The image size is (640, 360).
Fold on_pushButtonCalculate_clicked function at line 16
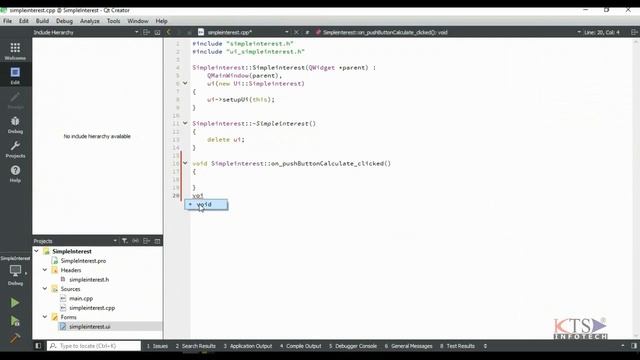click(x=185, y=163)
